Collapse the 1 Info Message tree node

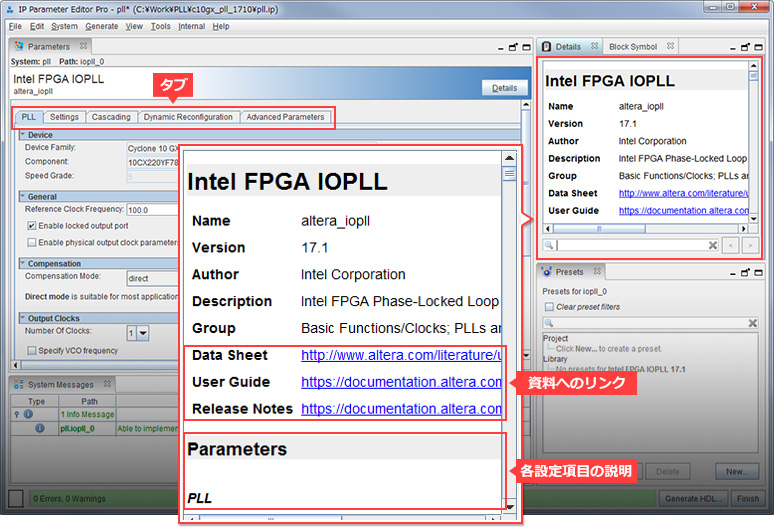(17, 414)
